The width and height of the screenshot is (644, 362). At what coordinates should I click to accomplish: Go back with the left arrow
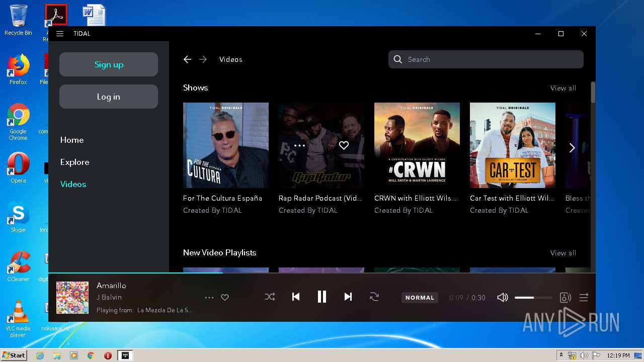tap(187, 59)
